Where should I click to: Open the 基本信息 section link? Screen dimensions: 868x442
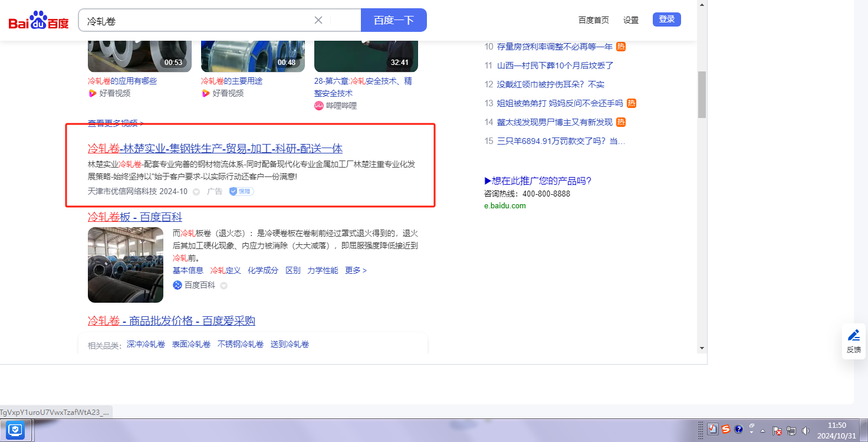click(x=188, y=270)
